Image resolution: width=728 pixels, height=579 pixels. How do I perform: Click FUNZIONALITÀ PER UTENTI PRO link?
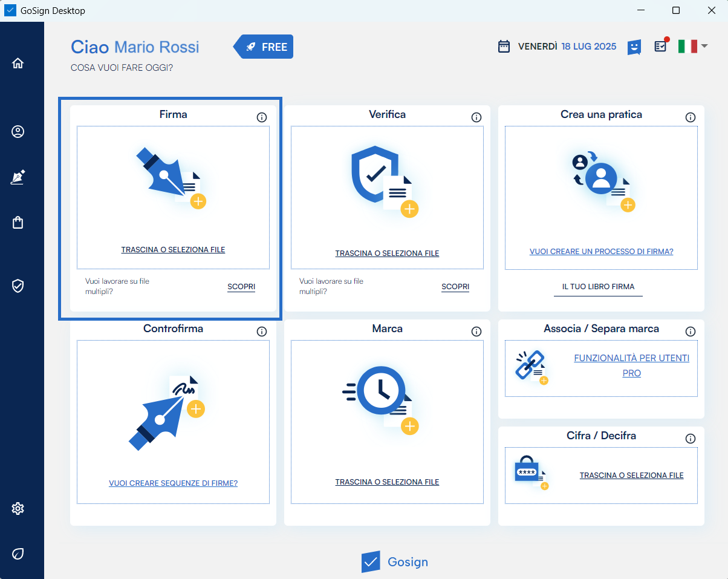click(x=631, y=365)
